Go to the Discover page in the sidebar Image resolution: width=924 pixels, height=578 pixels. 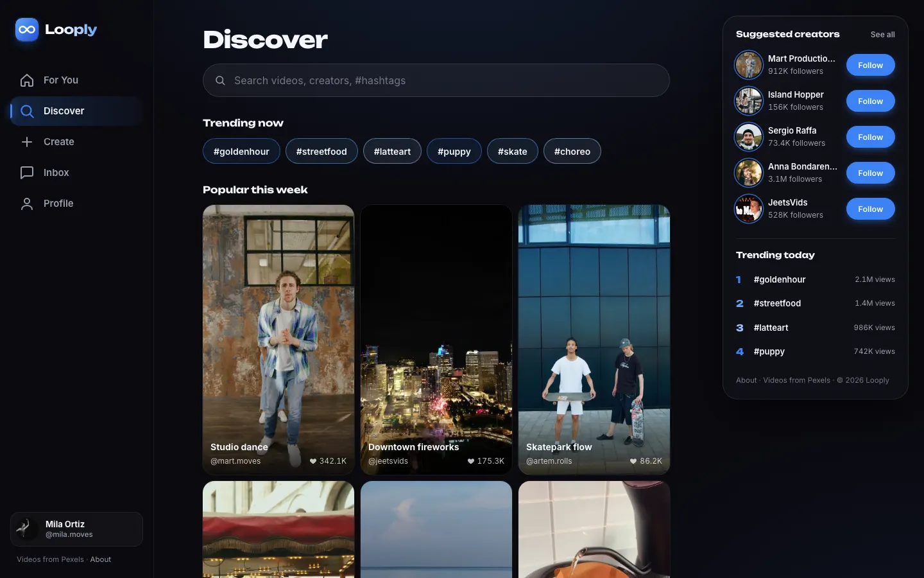[x=76, y=111]
